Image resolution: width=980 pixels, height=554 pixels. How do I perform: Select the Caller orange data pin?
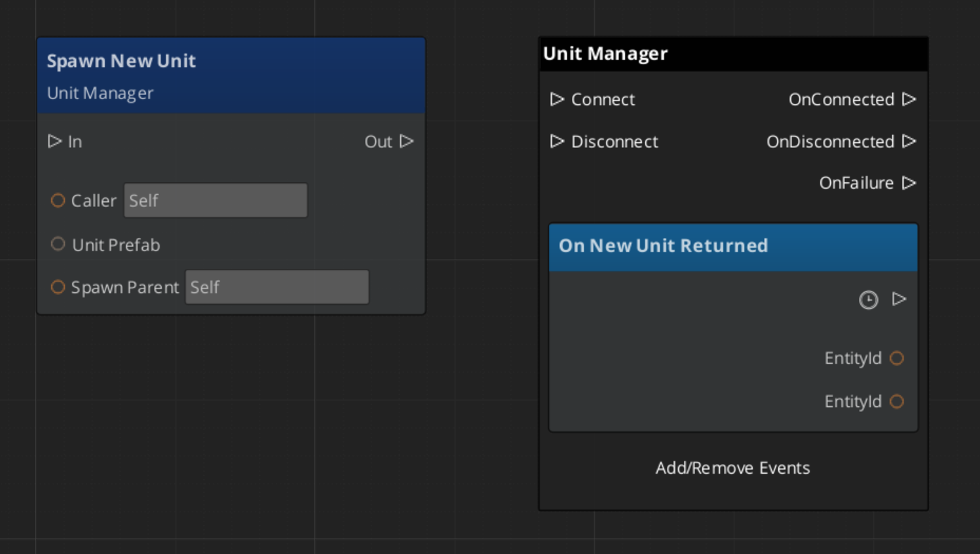pyautogui.click(x=58, y=201)
